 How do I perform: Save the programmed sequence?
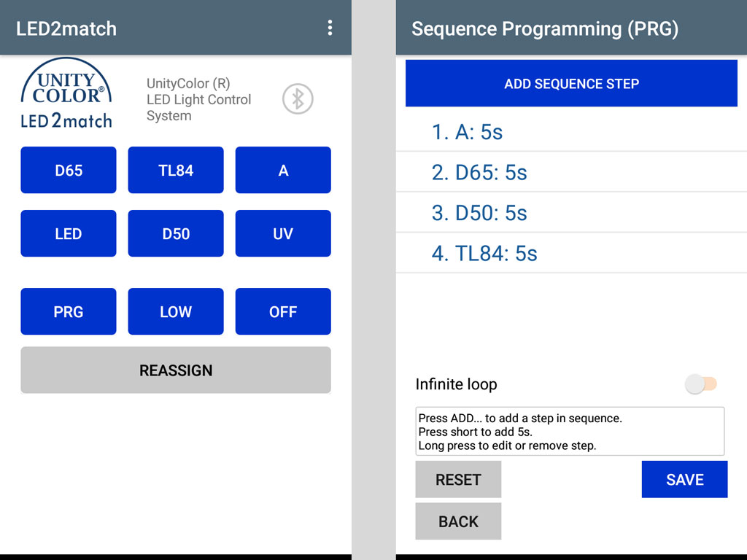click(x=684, y=480)
